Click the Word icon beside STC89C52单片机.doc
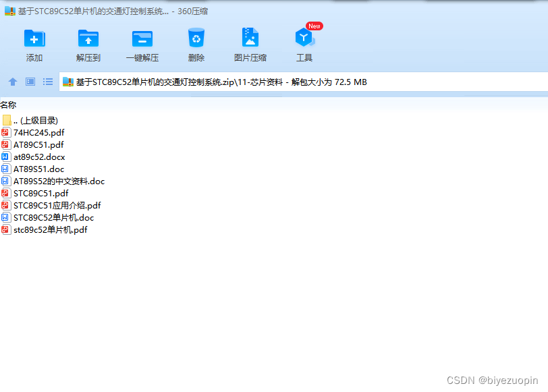Screen dimensions: 548x392 click(x=5, y=218)
